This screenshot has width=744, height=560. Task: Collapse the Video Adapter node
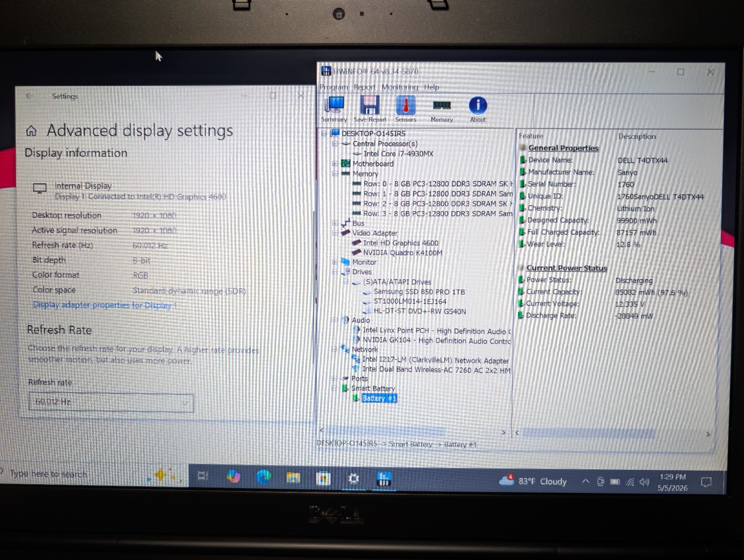point(335,233)
